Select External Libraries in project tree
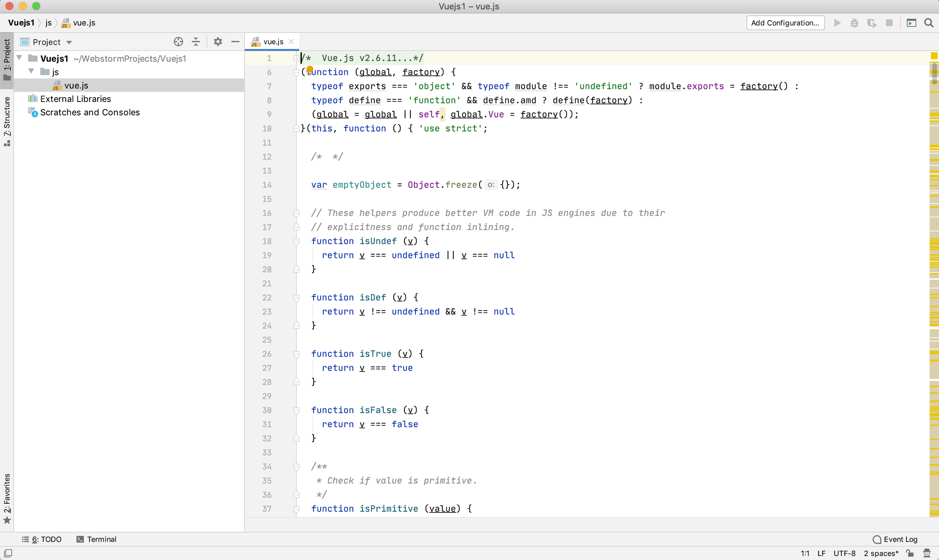The height and width of the screenshot is (560, 939). [75, 99]
